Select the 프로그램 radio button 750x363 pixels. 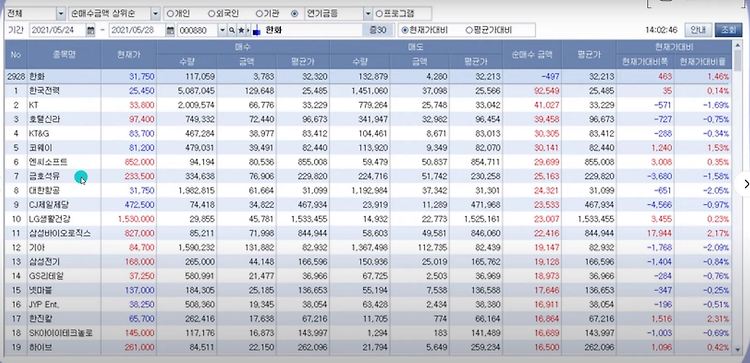pos(379,13)
